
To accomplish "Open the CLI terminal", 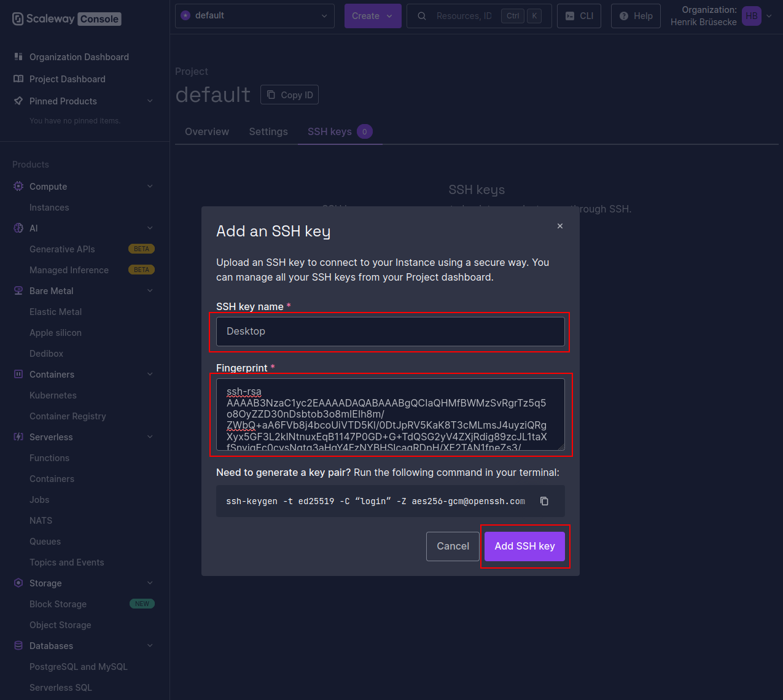I will (579, 16).
